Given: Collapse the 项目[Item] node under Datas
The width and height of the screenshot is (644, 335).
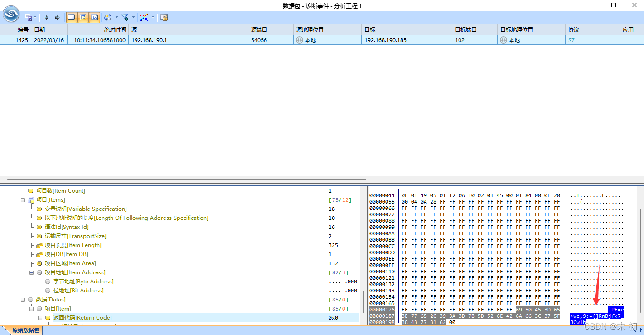Looking at the screenshot, I should click(x=32, y=309).
